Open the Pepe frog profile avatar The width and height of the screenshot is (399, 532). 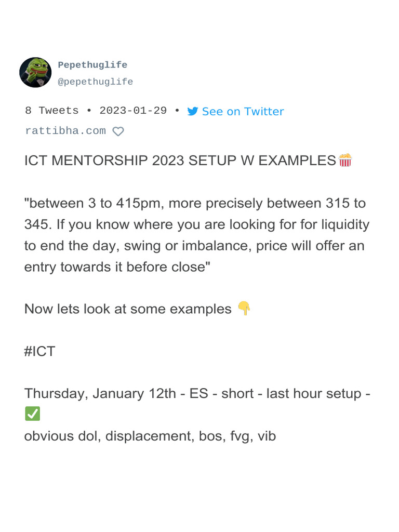[x=35, y=73]
